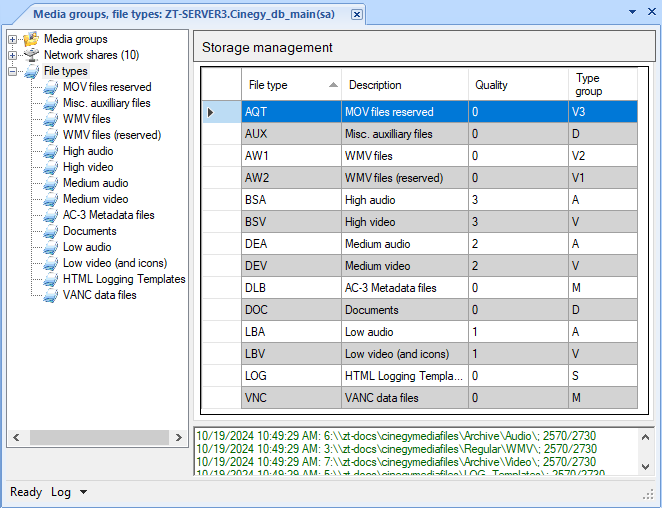Click the icon beside High audio
Screen dimensions: 662x508
tap(50, 151)
